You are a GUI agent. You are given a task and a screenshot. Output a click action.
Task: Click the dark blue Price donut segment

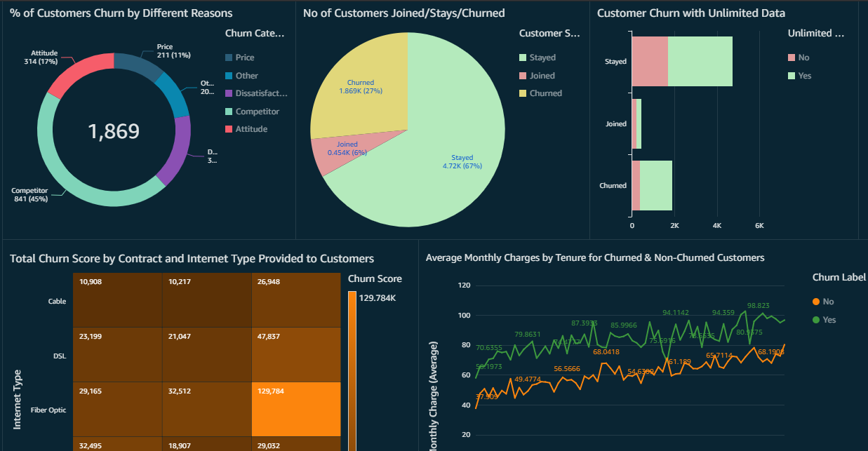pos(139,66)
